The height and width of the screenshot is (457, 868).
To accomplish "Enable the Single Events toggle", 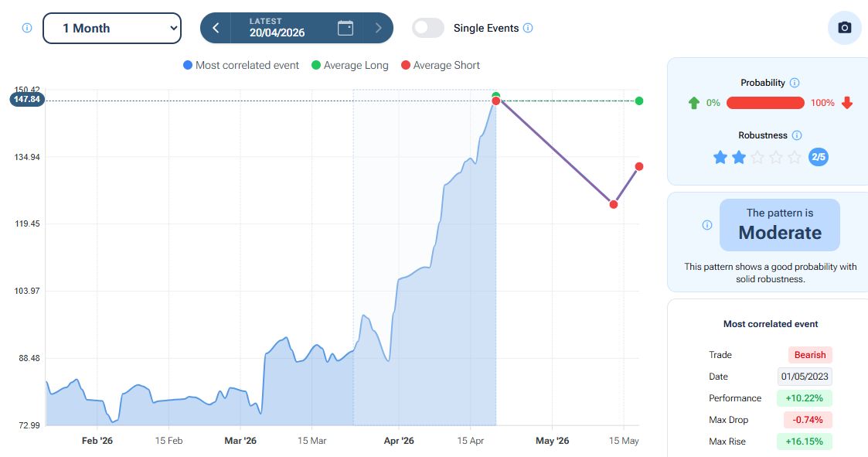I will tap(428, 28).
